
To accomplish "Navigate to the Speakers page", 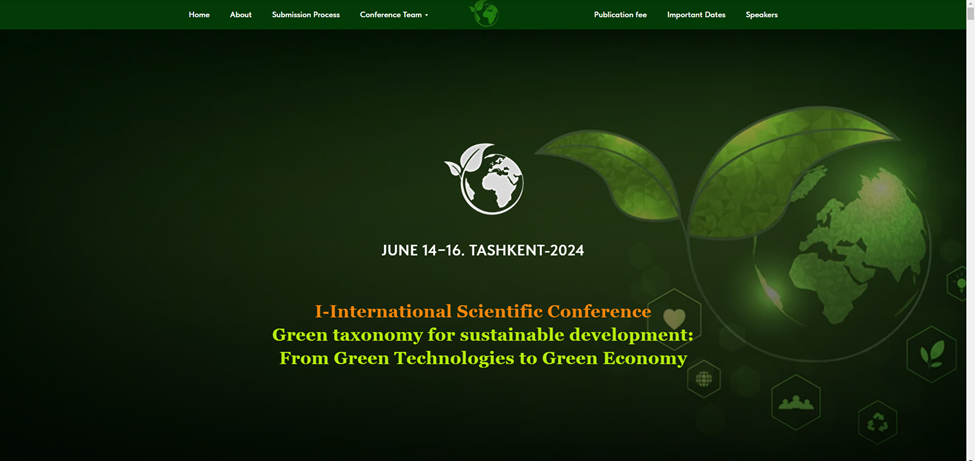I will [x=761, y=15].
